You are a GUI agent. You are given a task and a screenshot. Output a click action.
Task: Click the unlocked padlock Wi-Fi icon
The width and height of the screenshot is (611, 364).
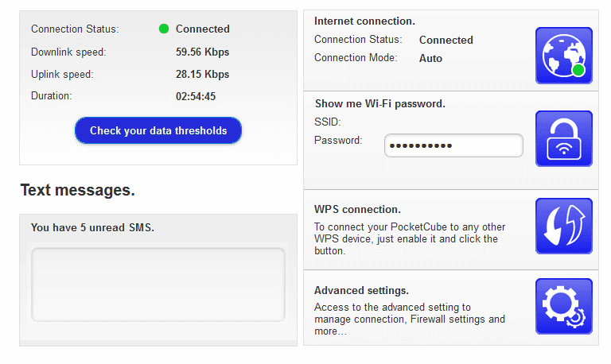pos(564,138)
